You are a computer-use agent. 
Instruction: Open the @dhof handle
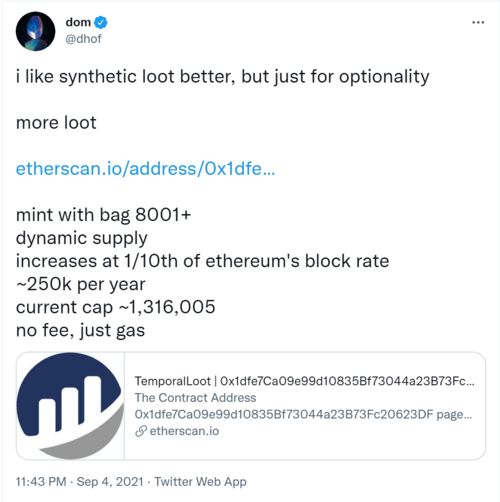click(83, 39)
